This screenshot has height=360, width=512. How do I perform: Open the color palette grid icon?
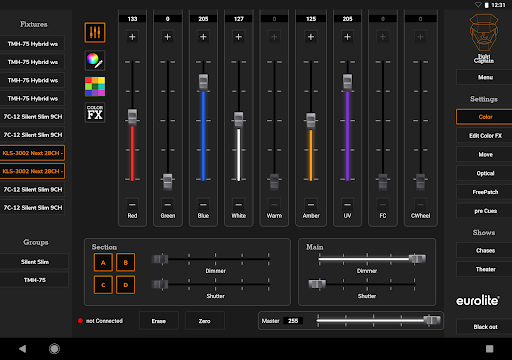tap(95, 86)
